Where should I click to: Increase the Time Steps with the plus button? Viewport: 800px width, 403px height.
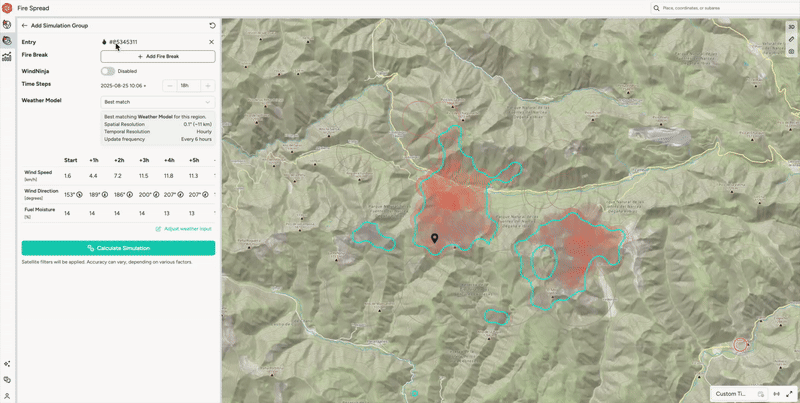(x=208, y=86)
